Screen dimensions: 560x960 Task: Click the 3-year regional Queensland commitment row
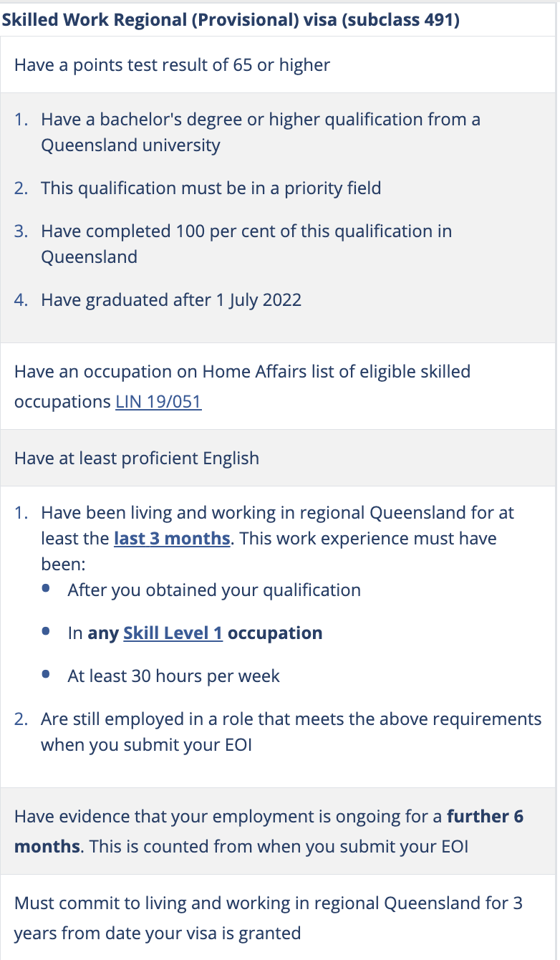268,918
